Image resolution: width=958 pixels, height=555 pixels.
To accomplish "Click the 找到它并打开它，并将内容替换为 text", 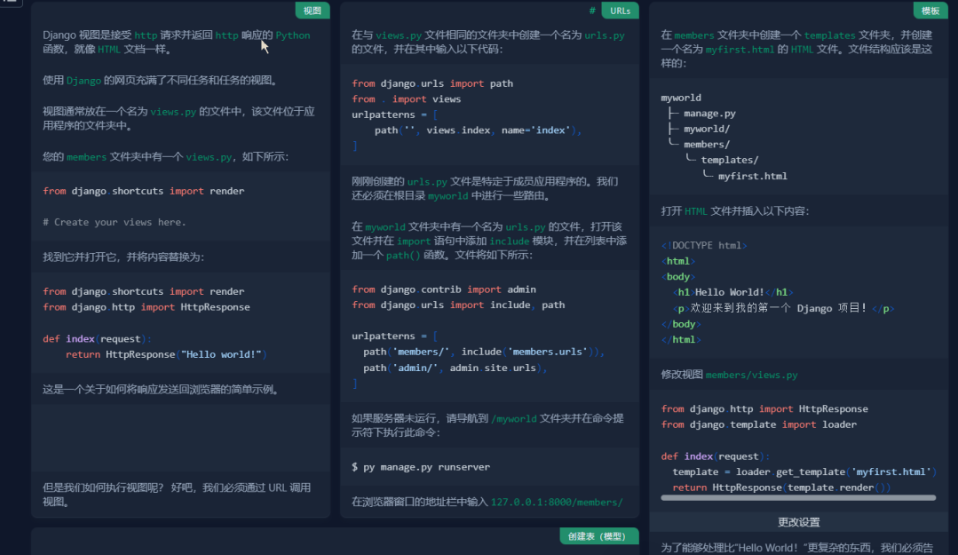I will (x=123, y=257).
